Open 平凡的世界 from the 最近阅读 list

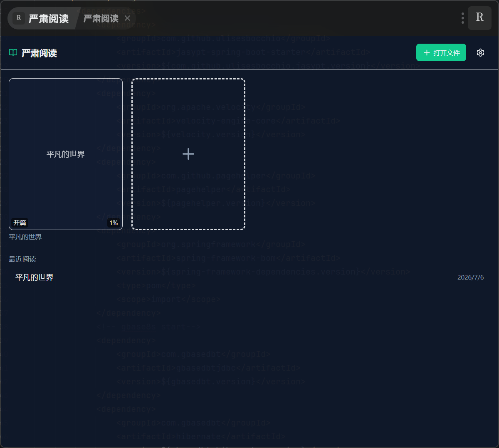click(x=249, y=277)
